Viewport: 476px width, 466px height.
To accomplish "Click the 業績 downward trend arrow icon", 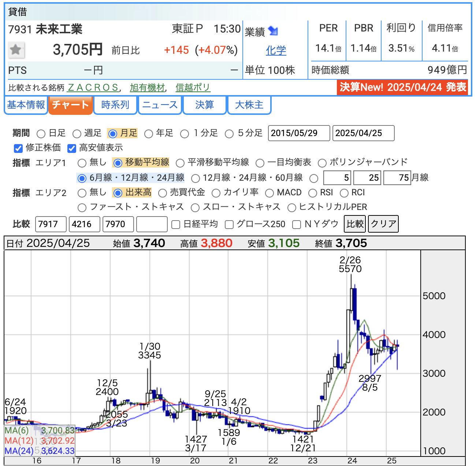I will (273, 31).
